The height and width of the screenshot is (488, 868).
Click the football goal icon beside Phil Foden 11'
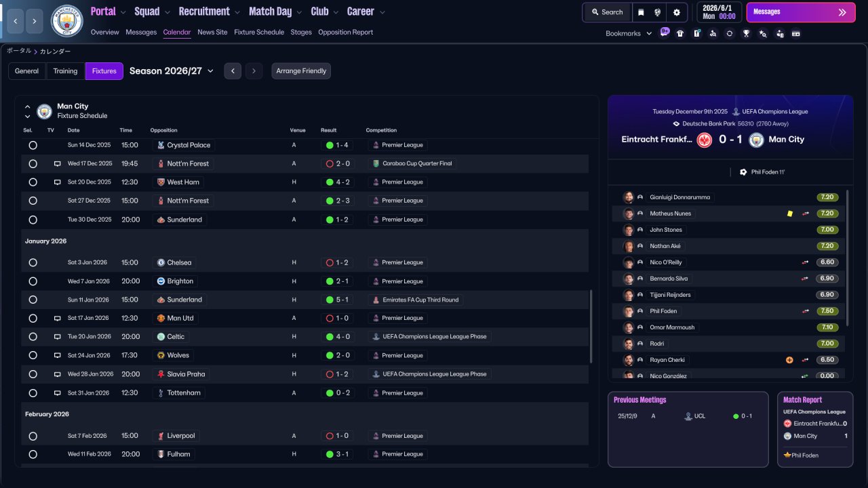click(x=743, y=172)
